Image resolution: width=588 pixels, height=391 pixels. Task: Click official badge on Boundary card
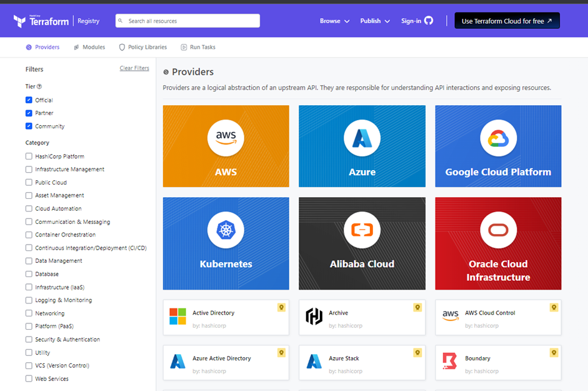(x=554, y=353)
